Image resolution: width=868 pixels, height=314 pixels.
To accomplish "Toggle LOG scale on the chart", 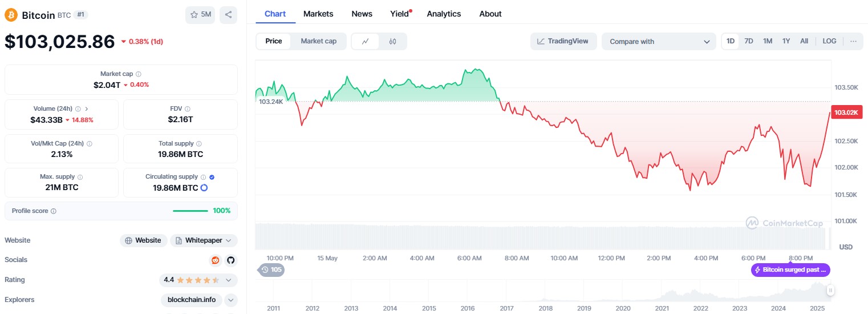I will point(829,41).
